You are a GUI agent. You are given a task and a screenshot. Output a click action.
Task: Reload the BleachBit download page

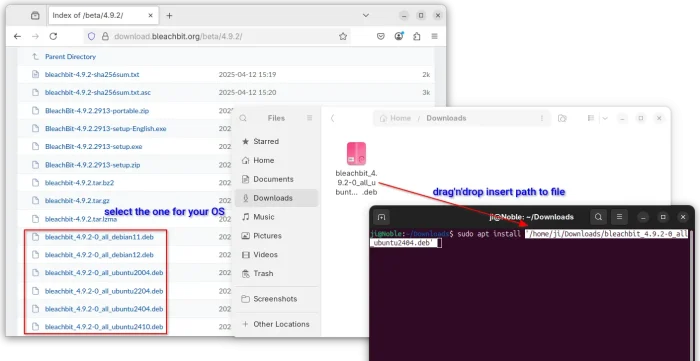click(x=53, y=37)
